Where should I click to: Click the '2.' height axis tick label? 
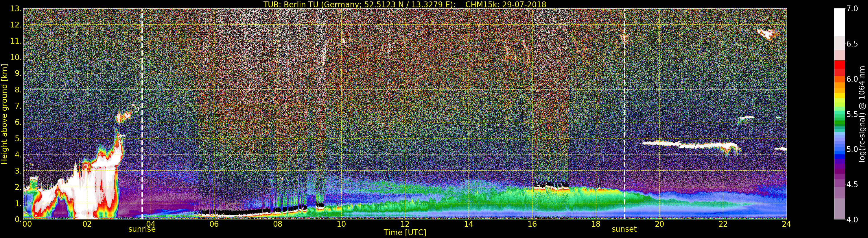coord(18,187)
